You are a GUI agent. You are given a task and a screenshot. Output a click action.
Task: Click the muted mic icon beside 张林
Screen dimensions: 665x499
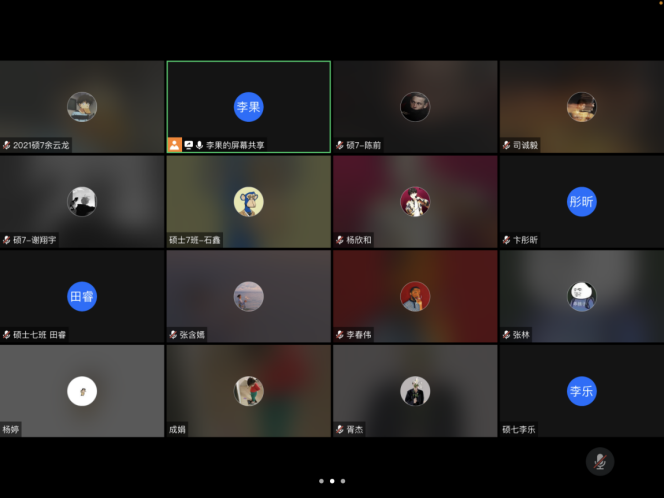506,335
